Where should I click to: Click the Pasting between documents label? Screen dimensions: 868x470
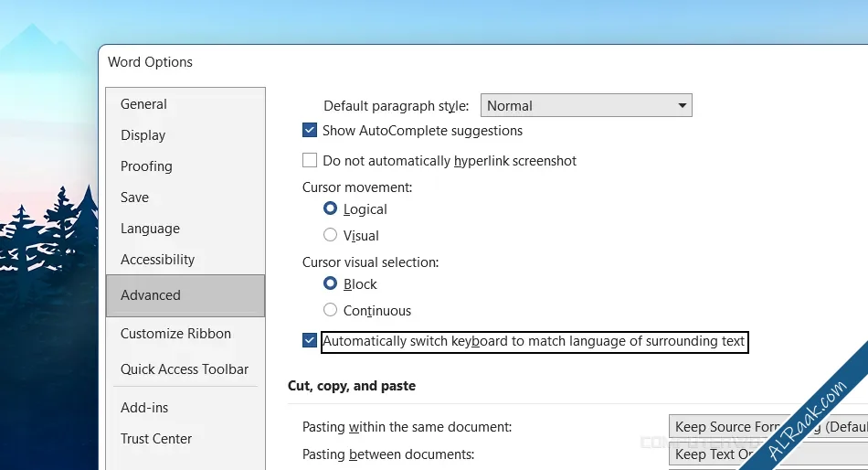(388, 454)
